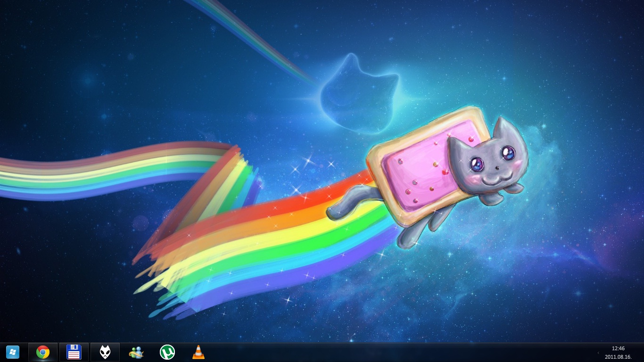This screenshot has height=362, width=644.
Task: Open the Windows Start menu
Action: point(13,352)
